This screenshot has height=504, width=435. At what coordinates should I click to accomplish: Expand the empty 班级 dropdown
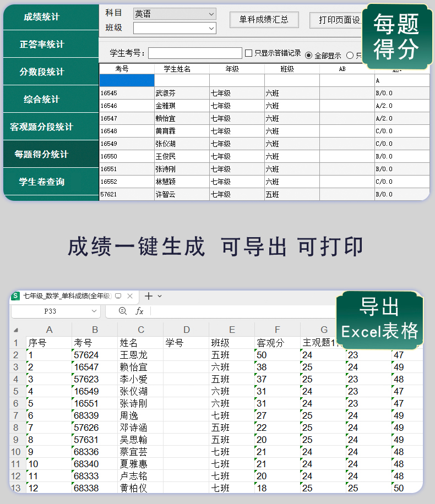point(175,28)
